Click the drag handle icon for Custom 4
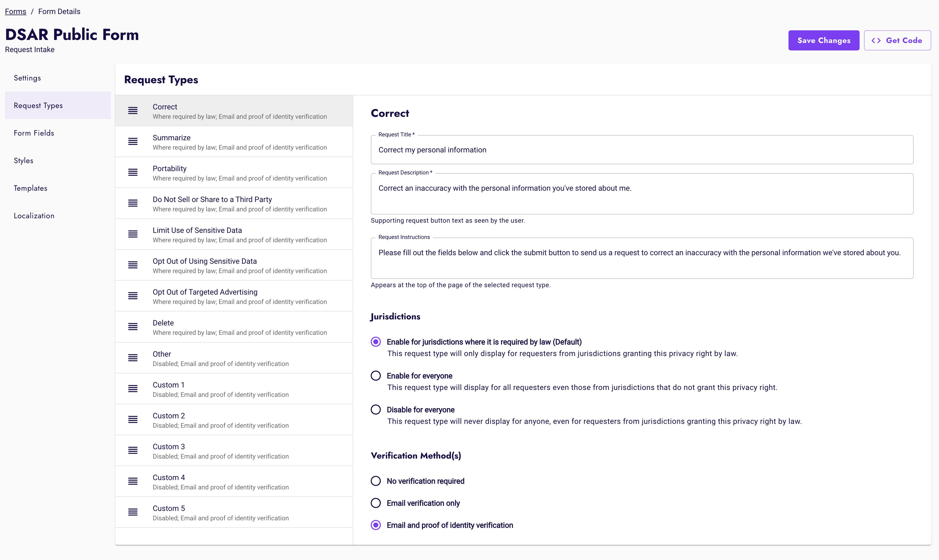Screen dimensions: 939x560 (133, 481)
